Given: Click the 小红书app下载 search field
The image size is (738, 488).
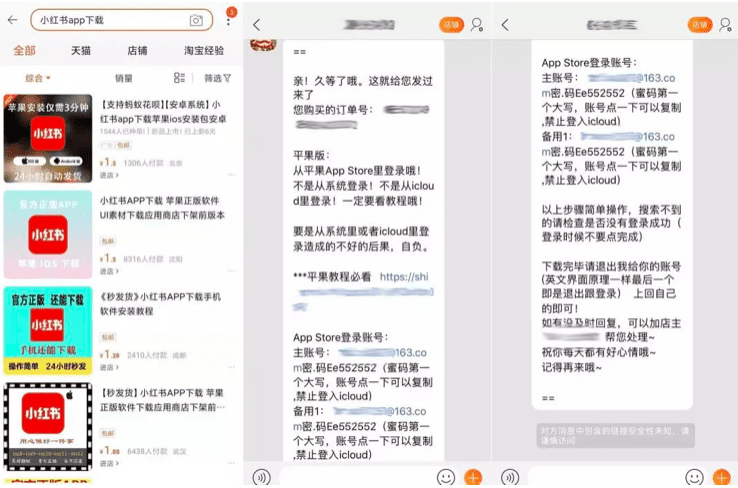Looking at the screenshot, I should [x=121, y=20].
